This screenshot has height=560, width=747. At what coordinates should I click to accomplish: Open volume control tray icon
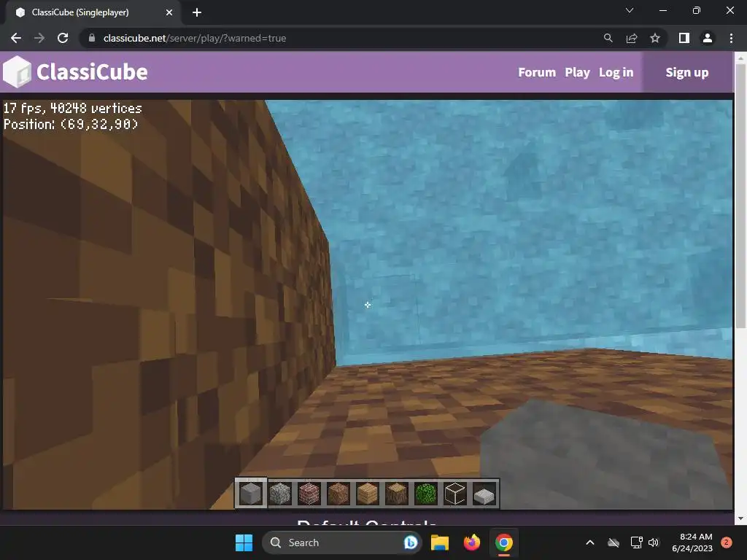point(654,542)
